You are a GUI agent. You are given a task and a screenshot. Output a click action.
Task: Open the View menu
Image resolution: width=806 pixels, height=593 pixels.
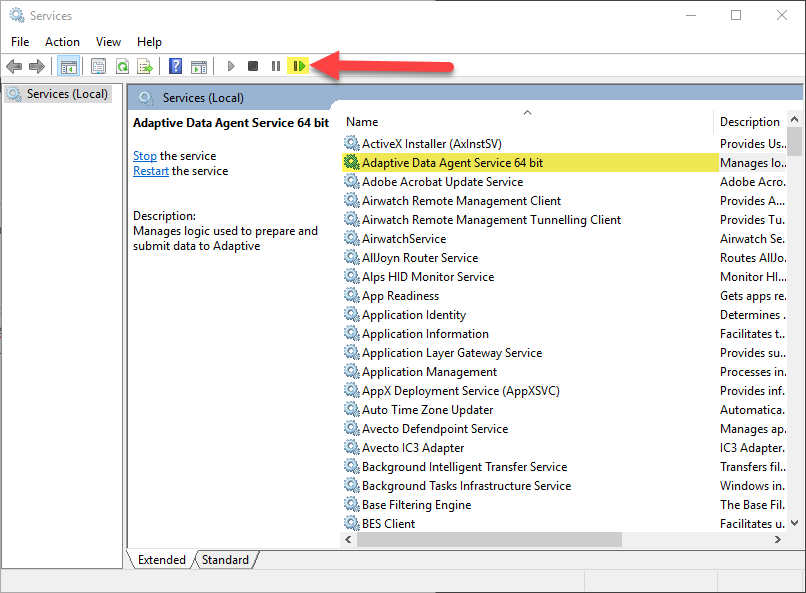[108, 42]
